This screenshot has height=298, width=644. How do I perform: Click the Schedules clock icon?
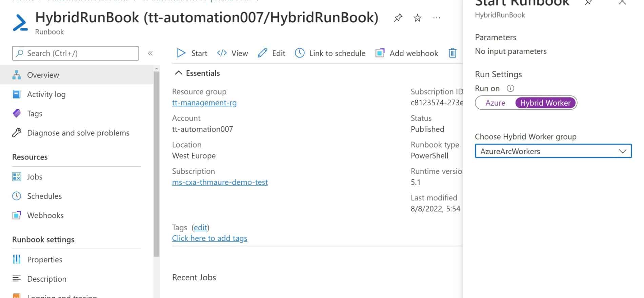17,196
